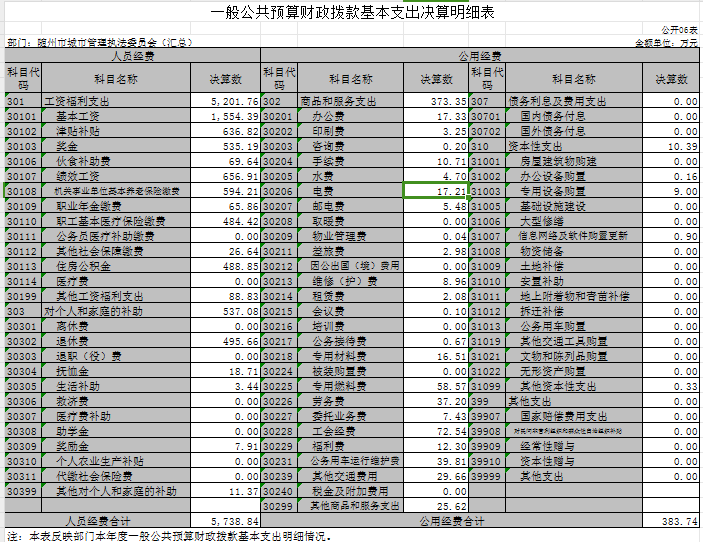This screenshot has width=703, height=542.
Task: Select the table title 一般公共预算财政拨款基本支出决算明细表
Action: (352, 12)
